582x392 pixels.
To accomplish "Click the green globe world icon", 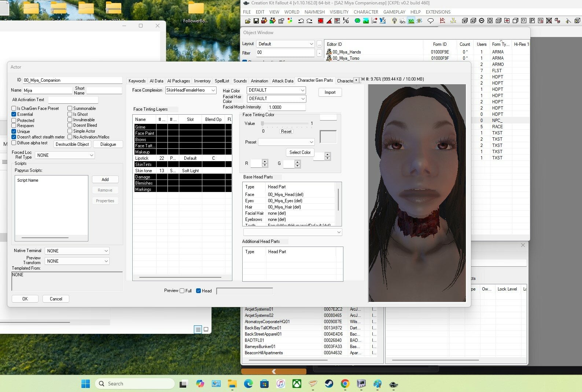I will (357, 21).
